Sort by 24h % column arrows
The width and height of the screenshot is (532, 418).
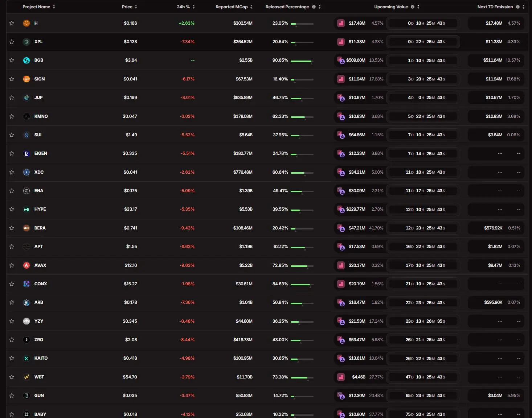[x=194, y=7]
